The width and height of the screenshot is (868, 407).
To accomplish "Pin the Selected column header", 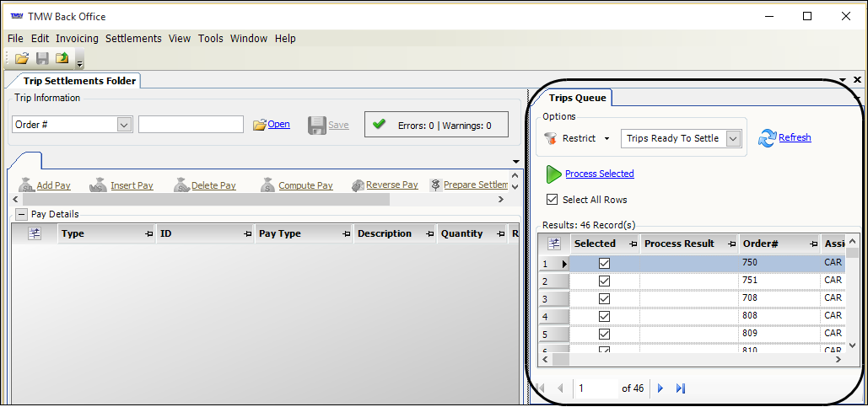I will coord(633,244).
